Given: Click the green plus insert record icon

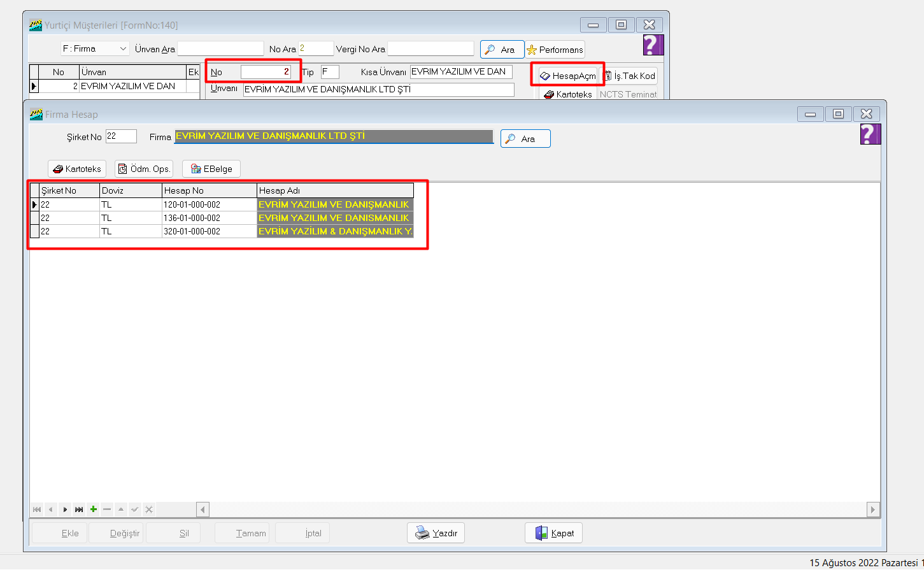Looking at the screenshot, I should coord(94,509).
